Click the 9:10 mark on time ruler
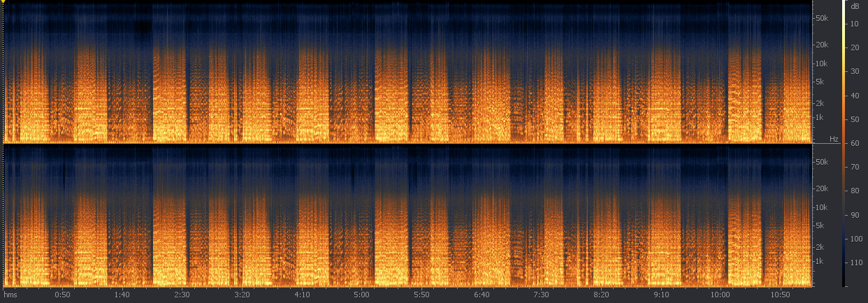868x303 pixels. (661, 295)
